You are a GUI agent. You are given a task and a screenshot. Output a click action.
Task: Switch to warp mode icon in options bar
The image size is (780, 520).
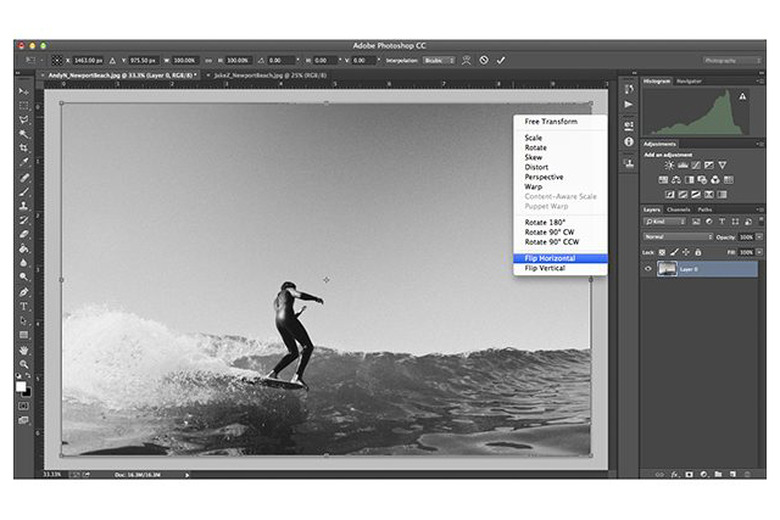coord(467,60)
